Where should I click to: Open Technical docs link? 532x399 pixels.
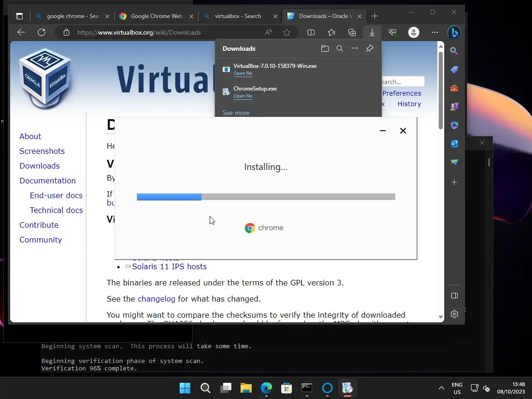[x=56, y=211]
